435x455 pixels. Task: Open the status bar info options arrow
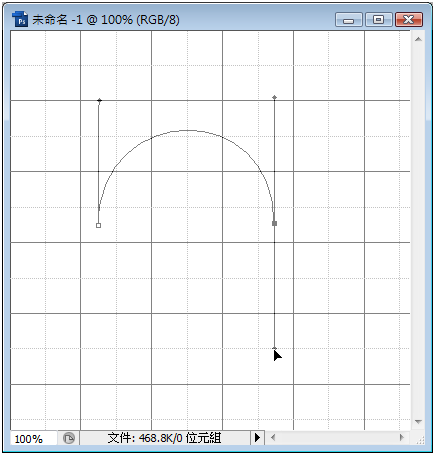coord(257,437)
